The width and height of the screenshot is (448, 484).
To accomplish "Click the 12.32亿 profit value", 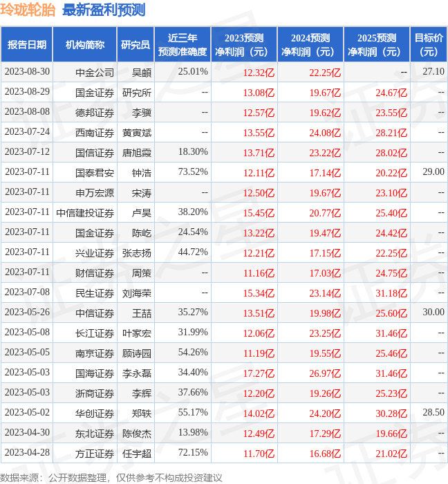I will [x=259, y=73].
